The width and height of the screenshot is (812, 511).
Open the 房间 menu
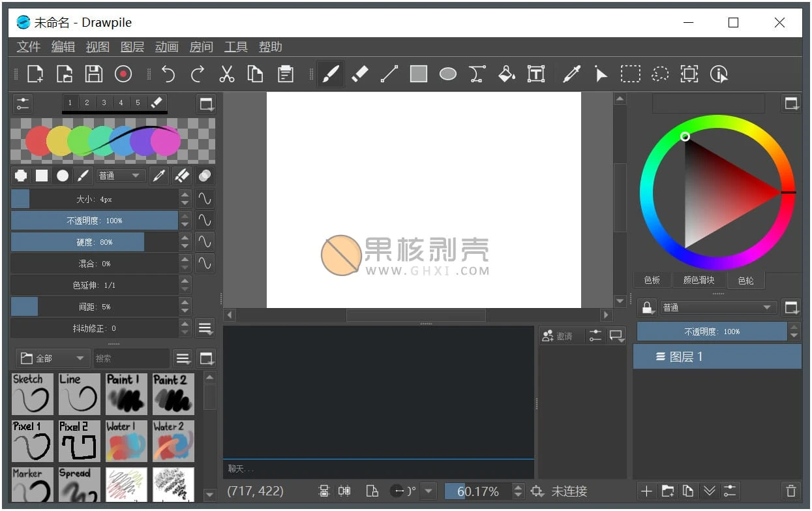(x=202, y=47)
